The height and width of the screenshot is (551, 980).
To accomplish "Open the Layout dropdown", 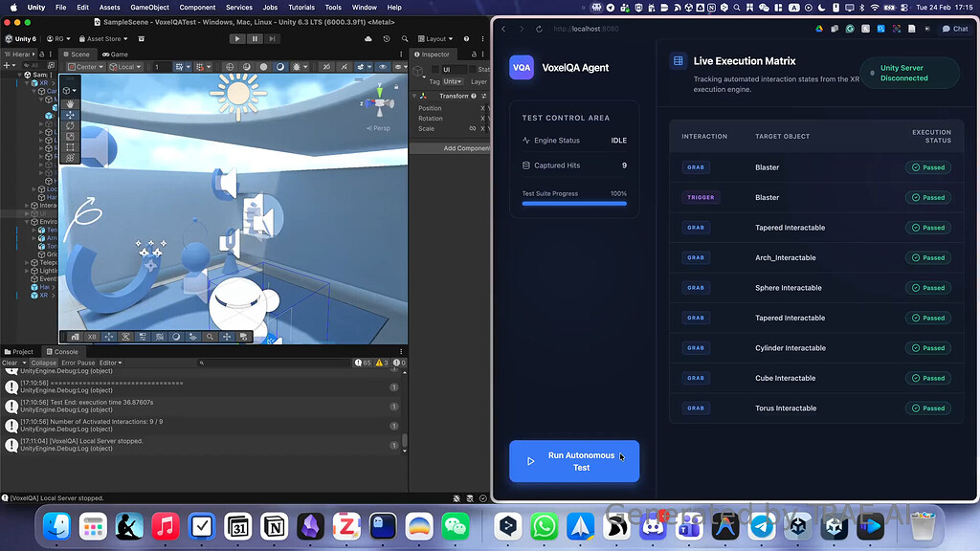I will tap(435, 38).
